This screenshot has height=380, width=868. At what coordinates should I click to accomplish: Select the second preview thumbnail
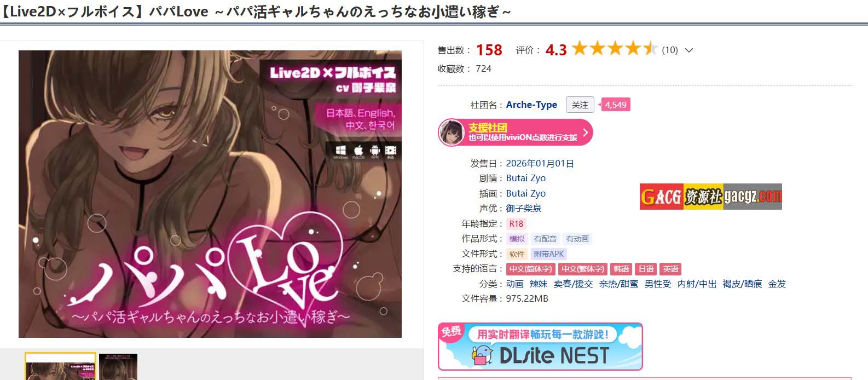pos(118,367)
